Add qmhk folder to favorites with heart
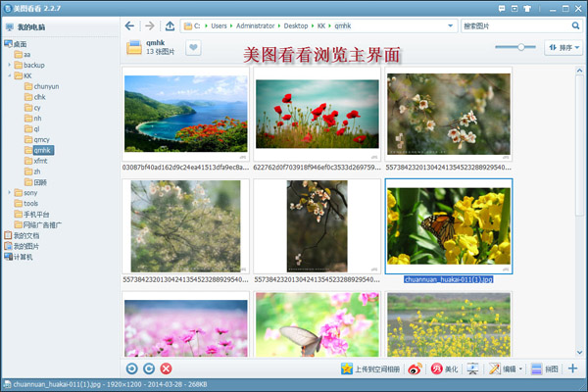Image resolution: width=588 pixels, height=392 pixels. coord(193,48)
